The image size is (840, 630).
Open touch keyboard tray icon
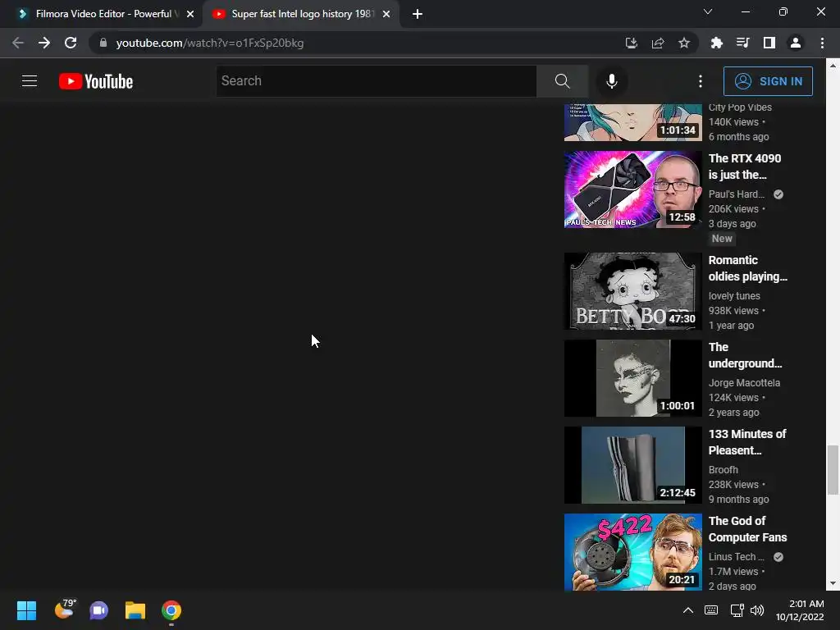pyautogui.click(x=711, y=610)
